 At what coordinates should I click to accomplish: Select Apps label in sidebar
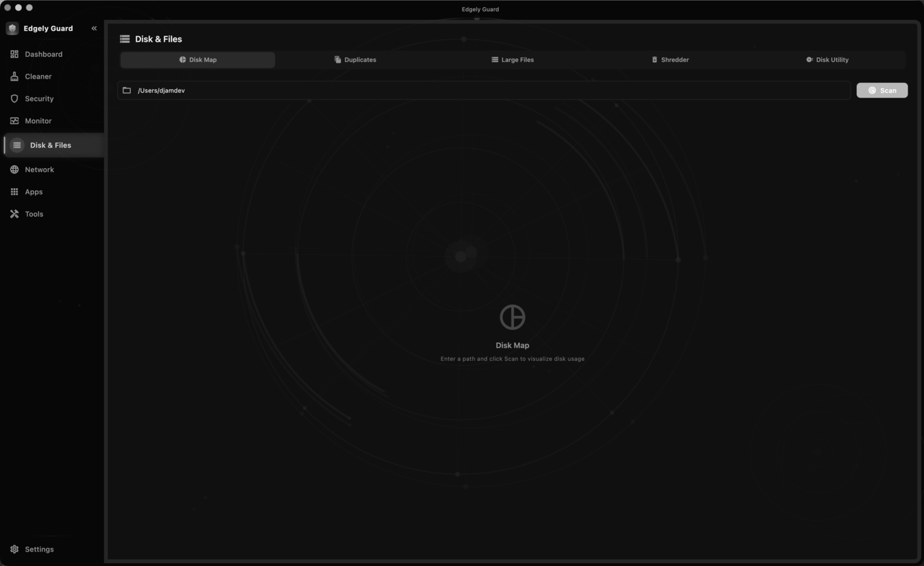coord(34,192)
